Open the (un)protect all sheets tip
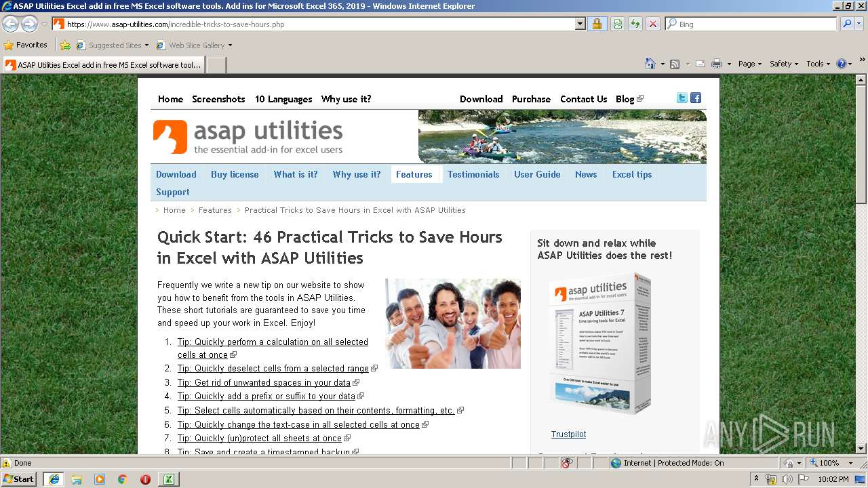This screenshot has height=488, width=868. coord(260,439)
